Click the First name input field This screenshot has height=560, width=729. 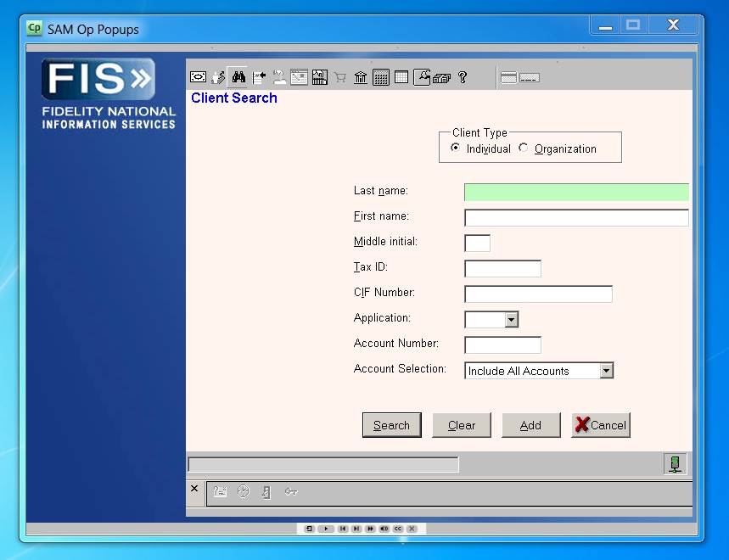pos(576,217)
